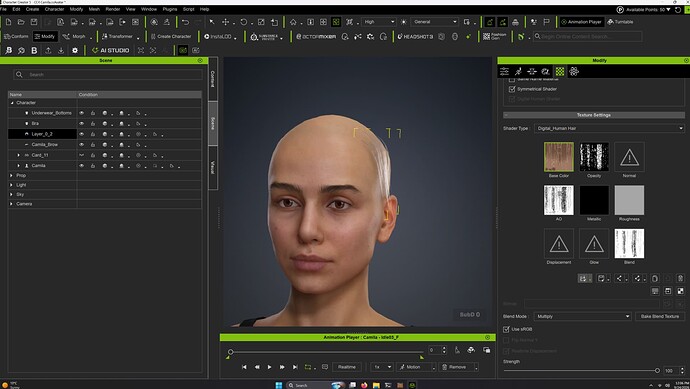The image size is (690, 389).
Task: Create a new project with the blank-page icon
Action: coord(8,22)
